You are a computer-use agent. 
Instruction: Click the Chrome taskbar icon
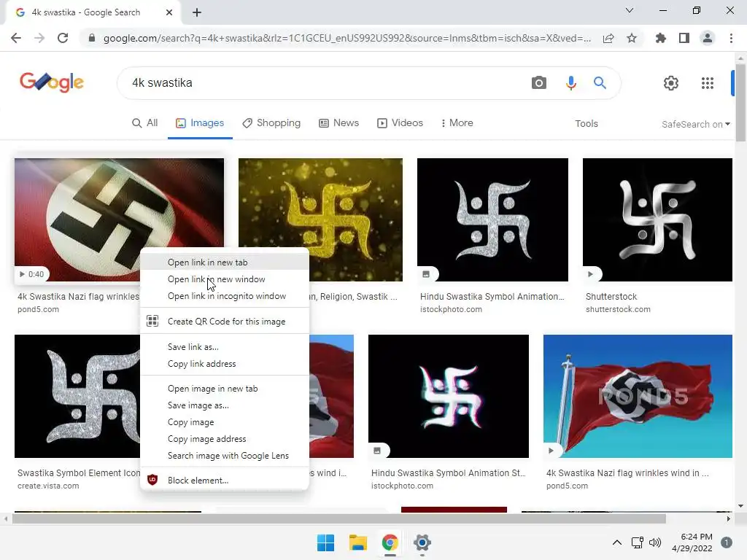point(390,542)
